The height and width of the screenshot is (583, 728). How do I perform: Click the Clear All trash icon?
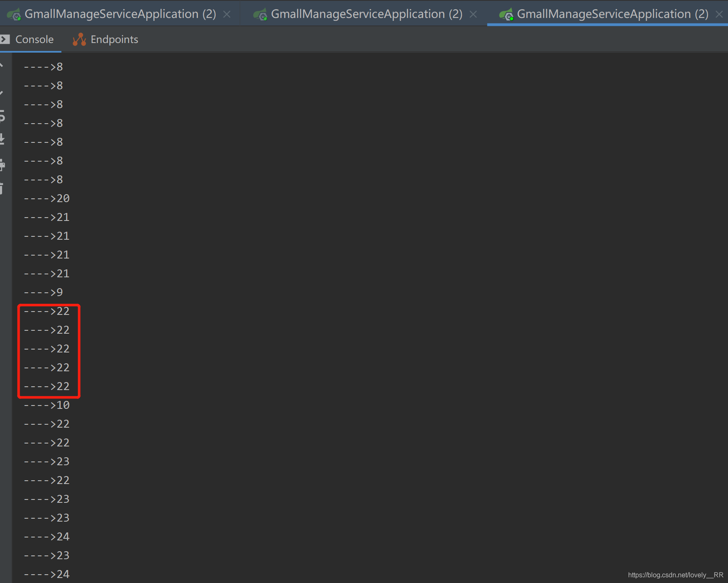click(x=2, y=188)
